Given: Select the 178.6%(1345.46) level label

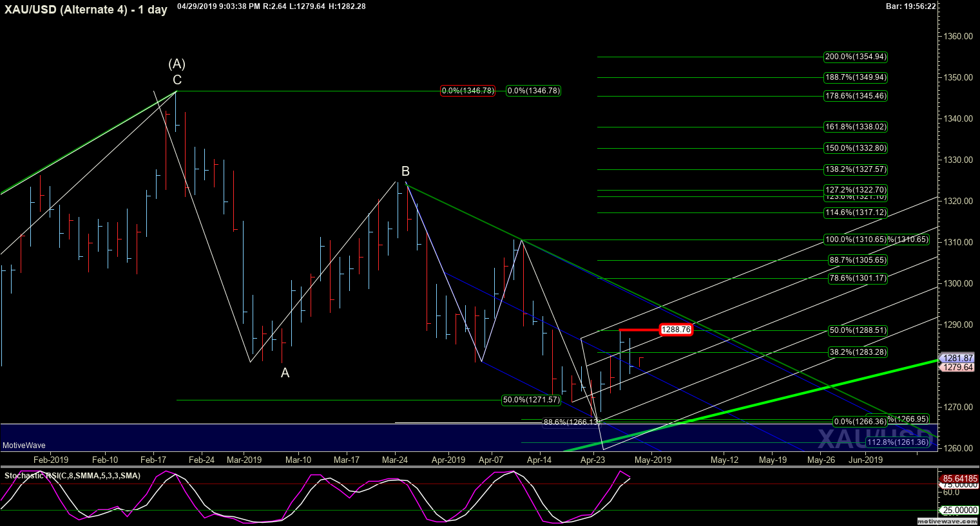Looking at the screenshot, I should click(856, 96).
